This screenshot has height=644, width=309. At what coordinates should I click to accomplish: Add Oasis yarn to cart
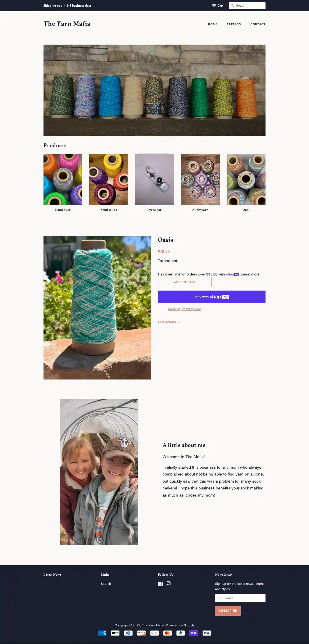[185, 282]
